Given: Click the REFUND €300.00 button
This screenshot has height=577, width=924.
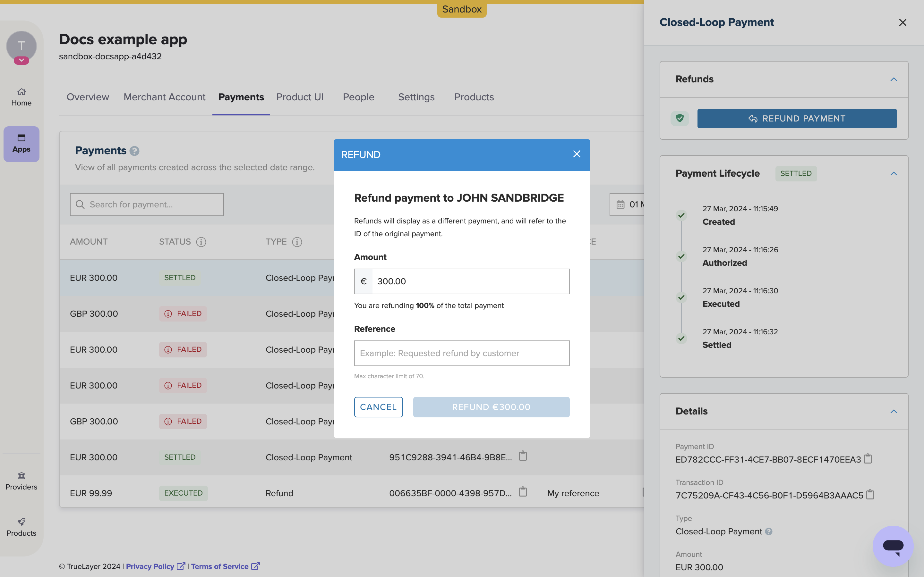Looking at the screenshot, I should point(492,407).
